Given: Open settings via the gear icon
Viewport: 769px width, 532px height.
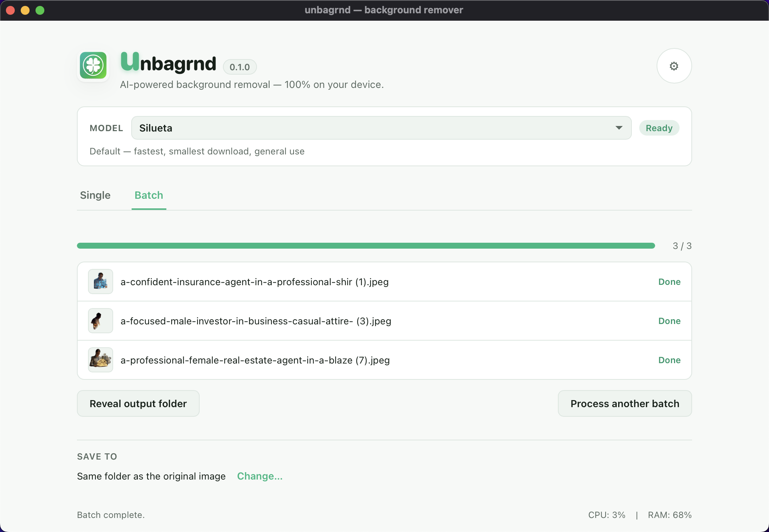Looking at the screenshot, I should point(674,66).
